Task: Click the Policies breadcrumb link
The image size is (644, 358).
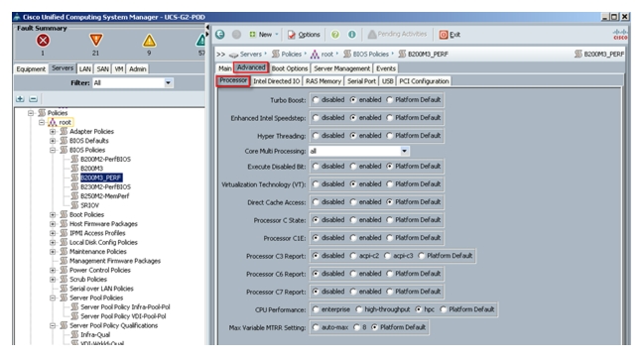Action: (292, 55)
